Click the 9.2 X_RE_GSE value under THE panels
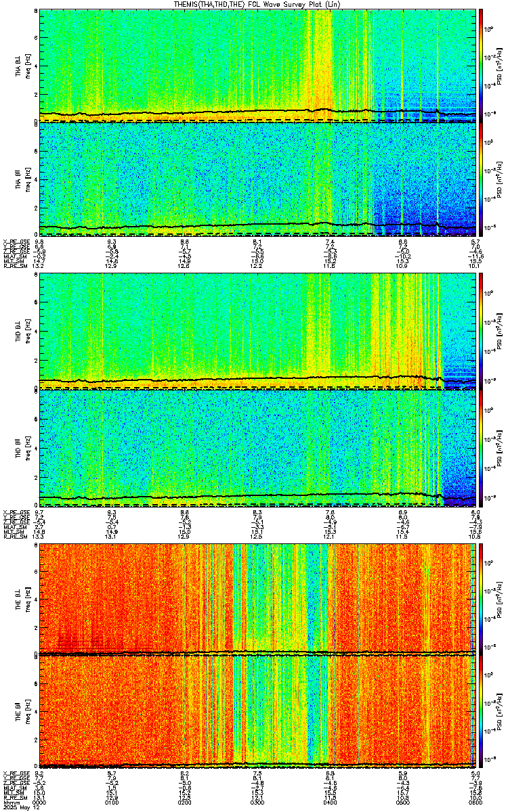508x812 pixels. (x=39, y=772)
